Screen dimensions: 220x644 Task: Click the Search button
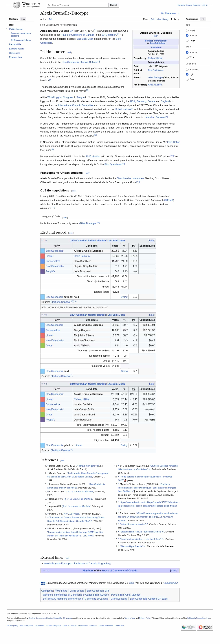tap(114, 5)
